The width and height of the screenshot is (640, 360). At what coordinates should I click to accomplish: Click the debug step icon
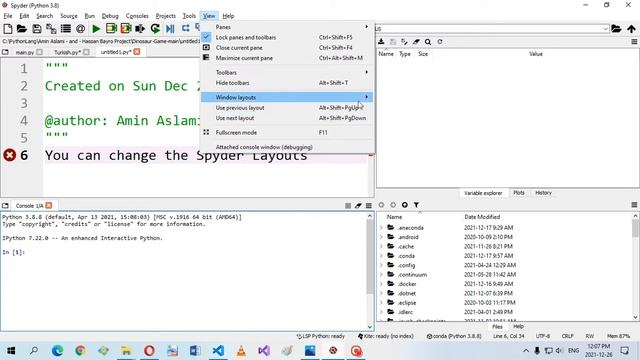[x=186, y=28]
